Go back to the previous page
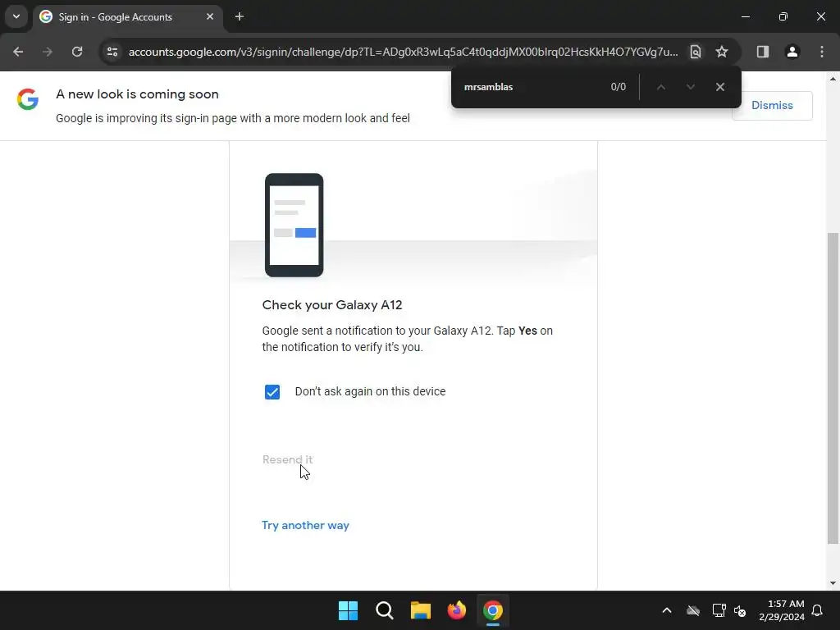Image resolution: width=840 pixels, height=630 pixels. [x=18, y=52]
